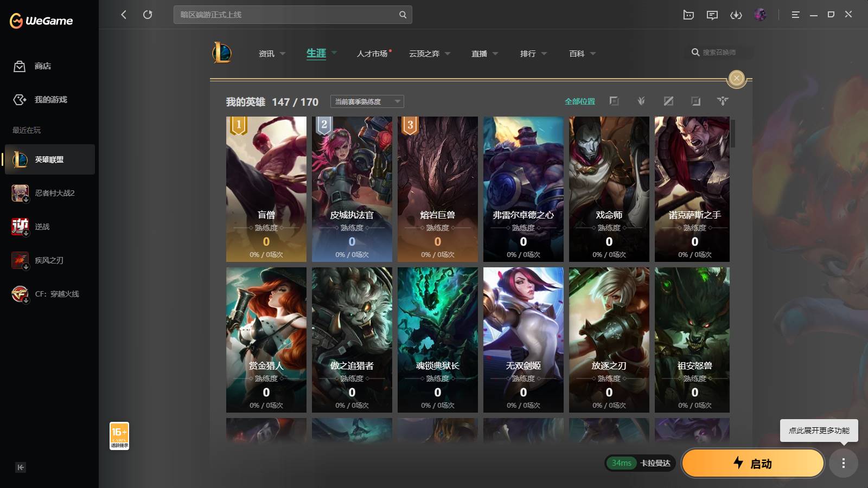Open the 戏命师 hero card
The image size is (868, 488).
click(x=609, y=189)
